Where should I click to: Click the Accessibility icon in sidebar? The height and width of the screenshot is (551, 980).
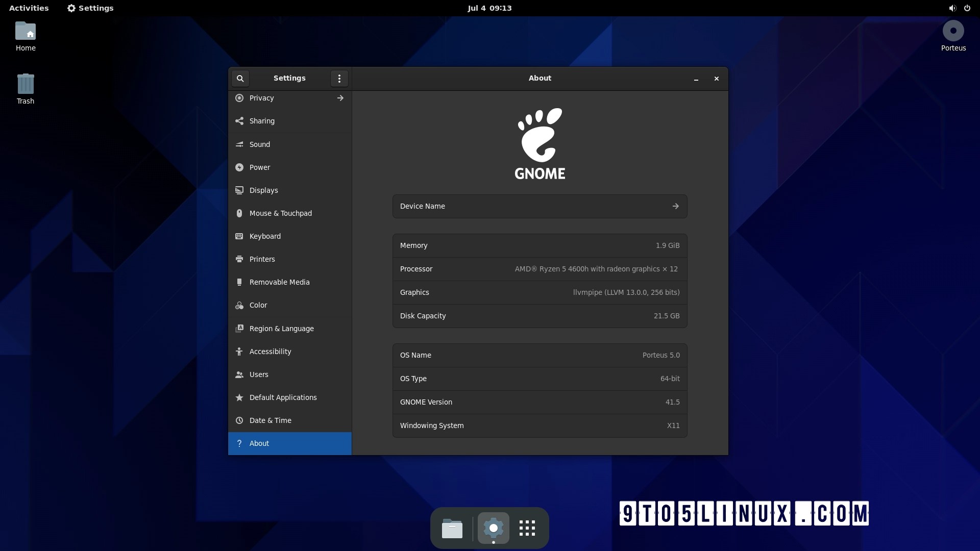(239, 352)
